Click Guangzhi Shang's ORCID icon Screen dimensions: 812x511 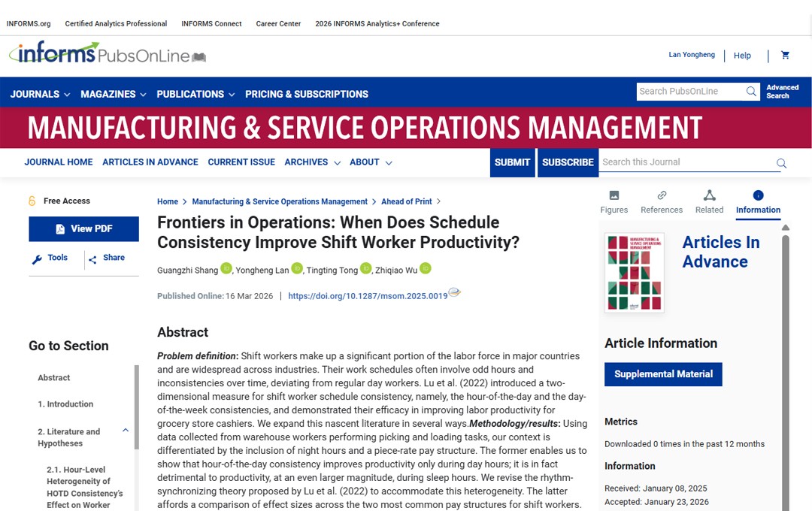point(226,268)
